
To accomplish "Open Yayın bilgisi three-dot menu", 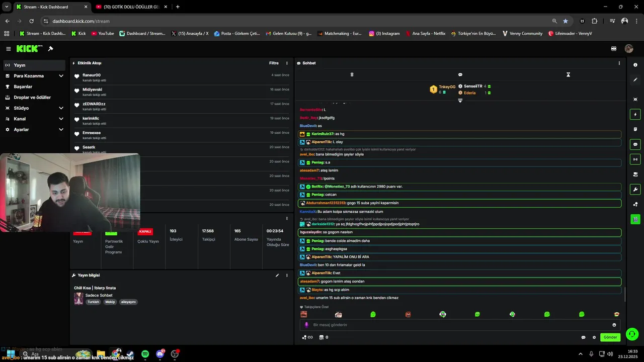I will pos(287,275).
